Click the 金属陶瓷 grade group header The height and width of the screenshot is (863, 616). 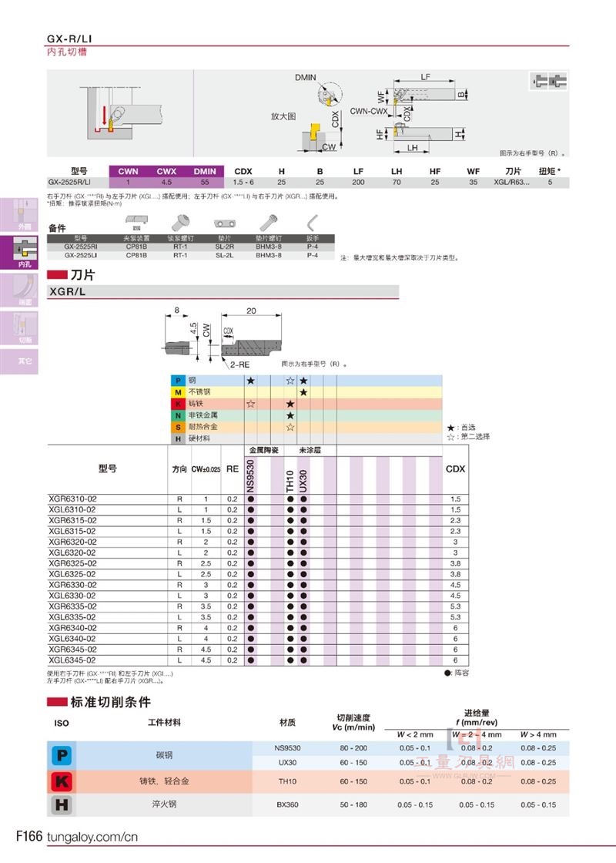[264, 450]
